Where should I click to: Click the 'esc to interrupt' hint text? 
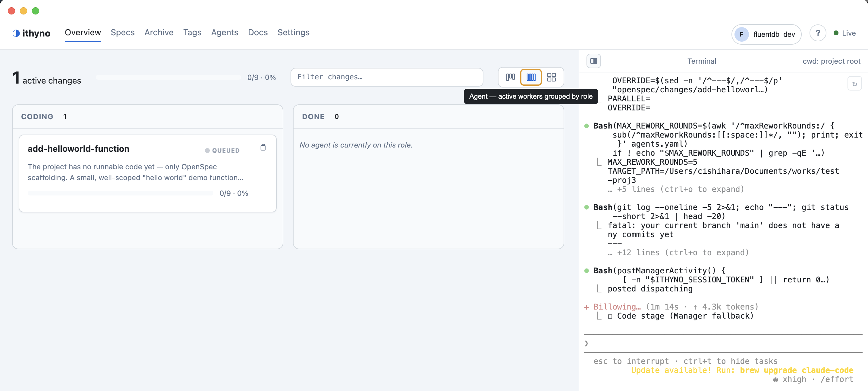pos(631,361)
